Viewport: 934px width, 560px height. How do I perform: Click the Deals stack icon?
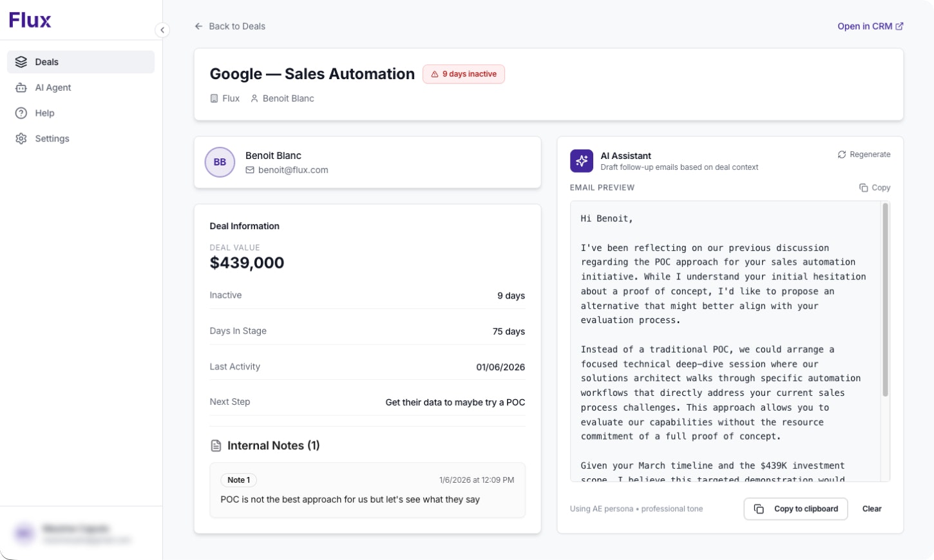21,62
